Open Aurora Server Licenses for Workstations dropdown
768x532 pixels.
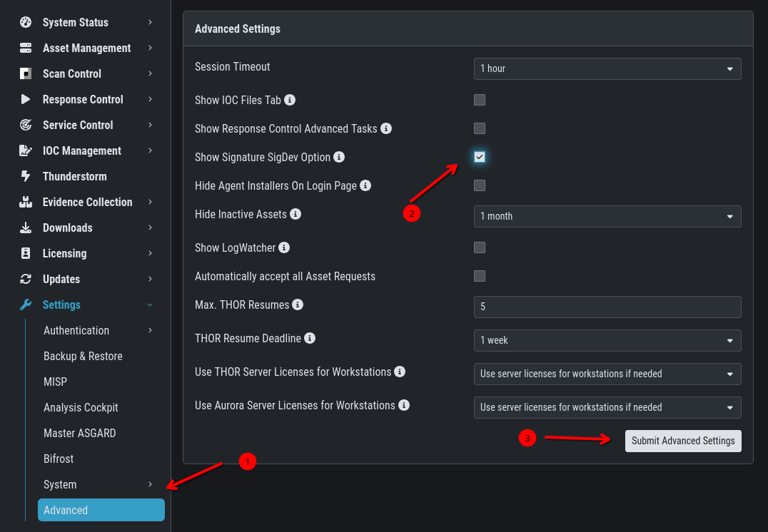(607, 407)
